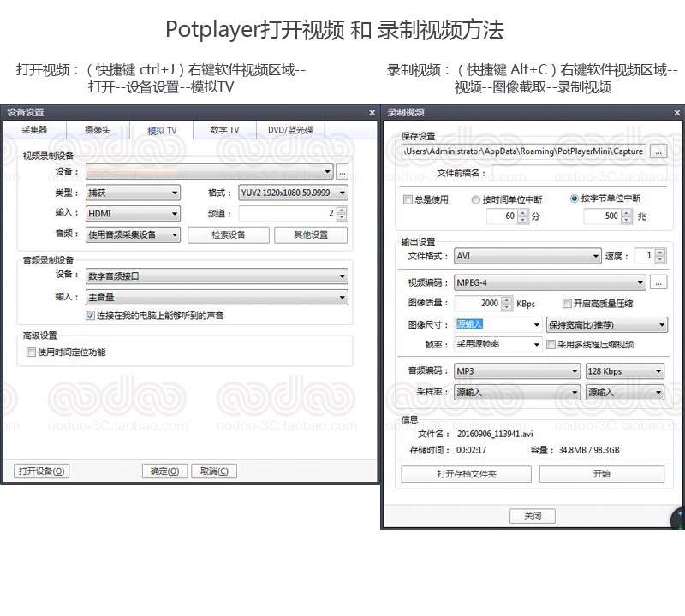Open channel dropdown right of 采样率
Viewport: 685px width, 616px height.
click(625, 392)
